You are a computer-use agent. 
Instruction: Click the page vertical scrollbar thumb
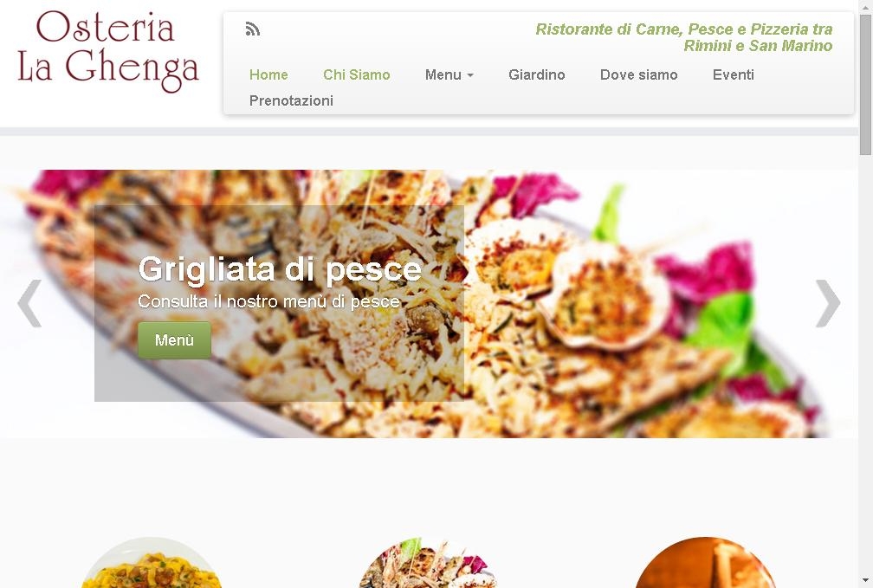coord(865,85)
